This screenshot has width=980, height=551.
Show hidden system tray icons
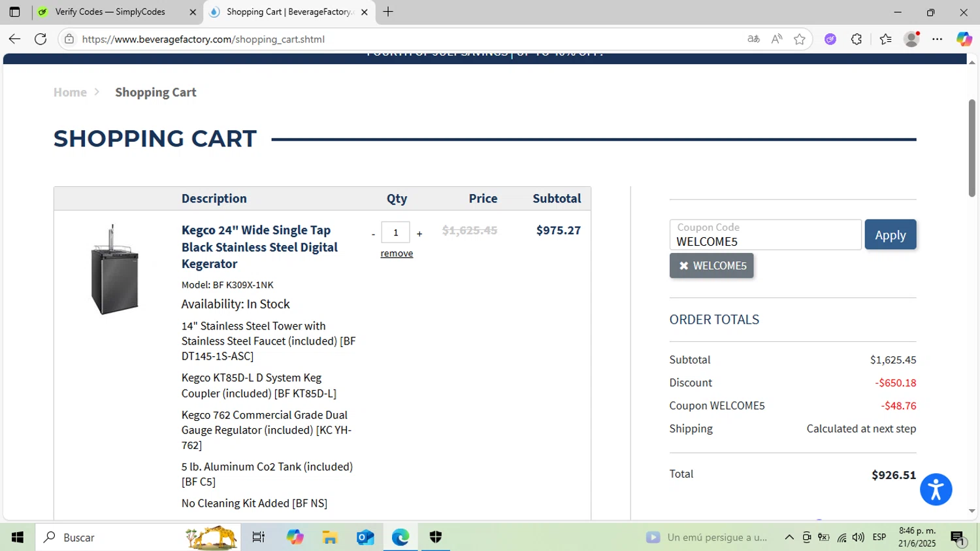[789, 537]
